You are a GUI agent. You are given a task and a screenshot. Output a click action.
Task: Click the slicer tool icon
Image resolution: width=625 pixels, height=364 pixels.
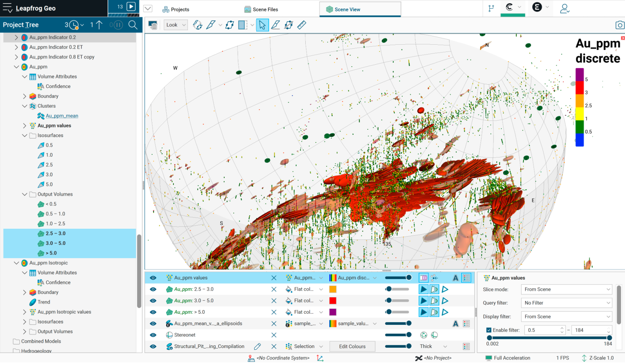[243, 25]
